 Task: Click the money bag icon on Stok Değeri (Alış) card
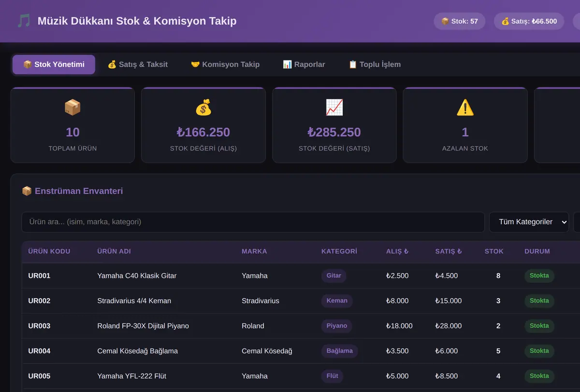coord(203,107)
